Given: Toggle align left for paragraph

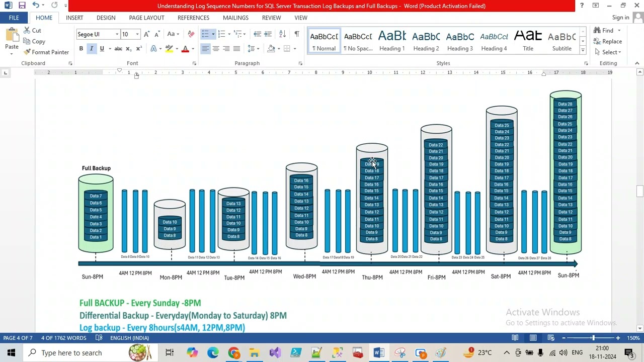Looking at the screenshot, I should pyautogui.click(x=205, y=49).
